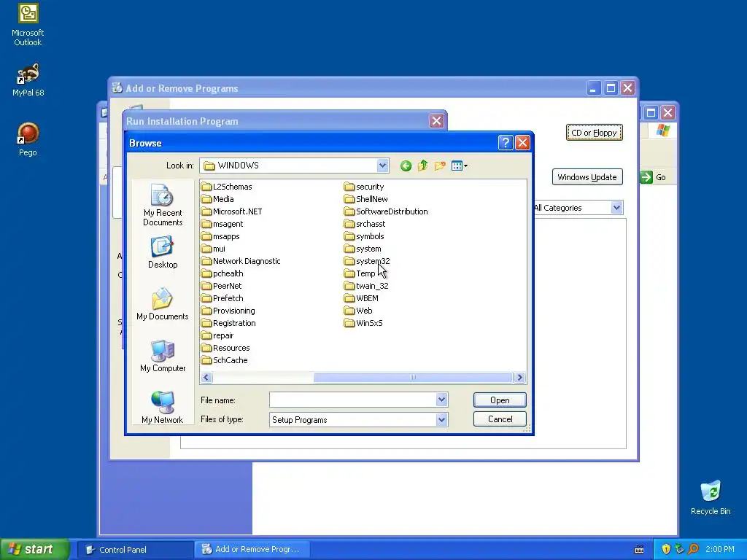Switch to Control Panel taskbar button
747x560 pixels.
coord(135,550)
